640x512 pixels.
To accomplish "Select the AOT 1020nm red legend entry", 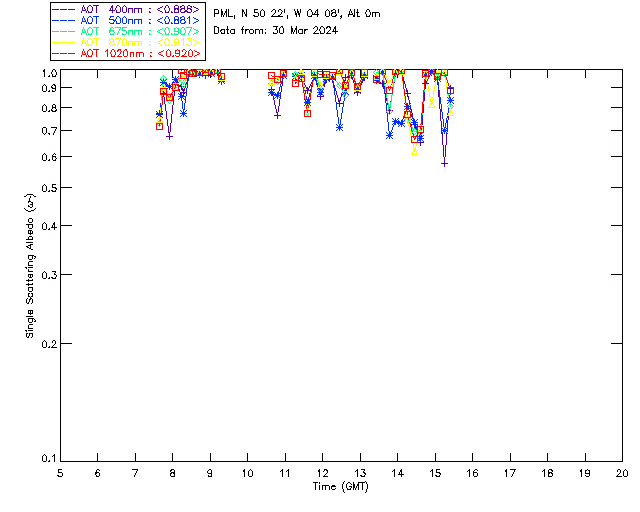I will coord(126,53).
